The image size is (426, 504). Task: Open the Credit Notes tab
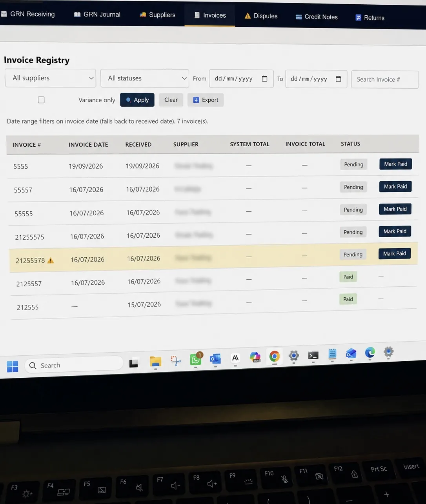coord(317,17)
